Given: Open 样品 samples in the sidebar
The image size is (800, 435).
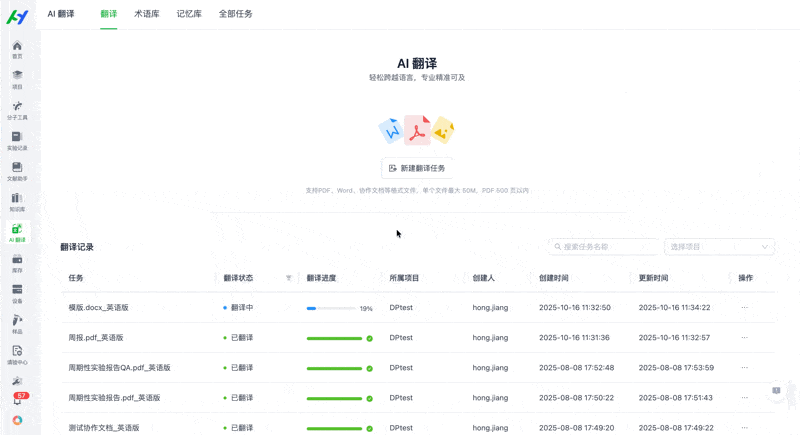Looking at the screenshot, I should 17,325.
